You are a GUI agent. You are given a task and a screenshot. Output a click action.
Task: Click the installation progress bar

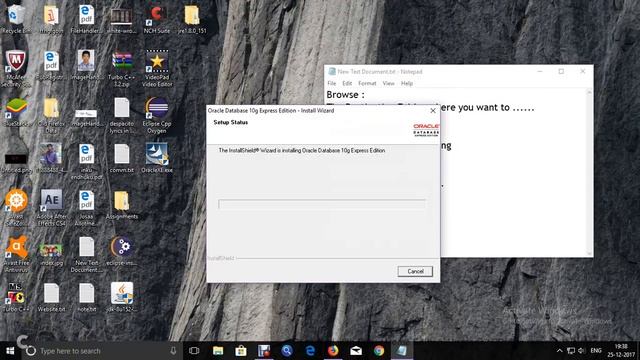(x=322, y=204)
